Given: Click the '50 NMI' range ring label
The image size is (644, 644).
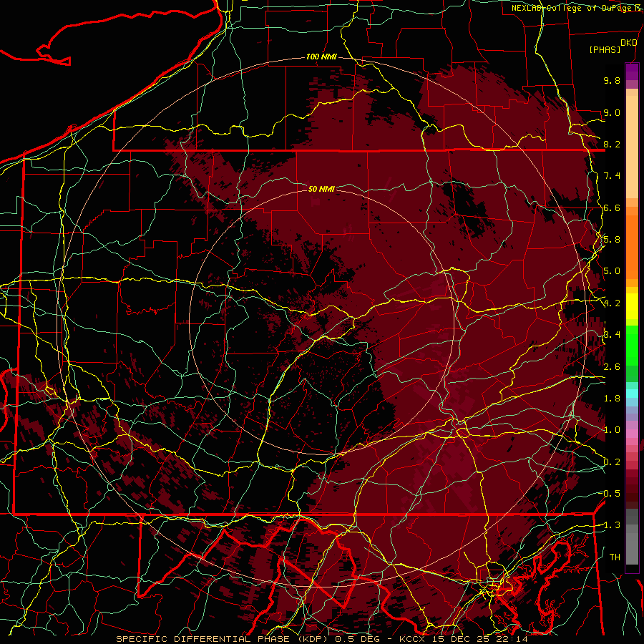Looking at the screenshot, I should pyautogui.click(x=321, y=189).
